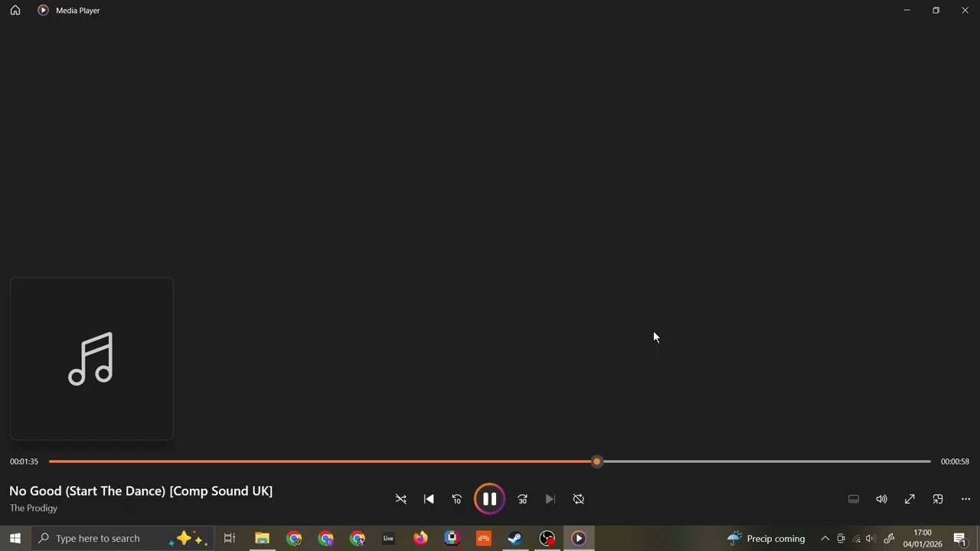Open artist The Prodigy

[34, 508]
